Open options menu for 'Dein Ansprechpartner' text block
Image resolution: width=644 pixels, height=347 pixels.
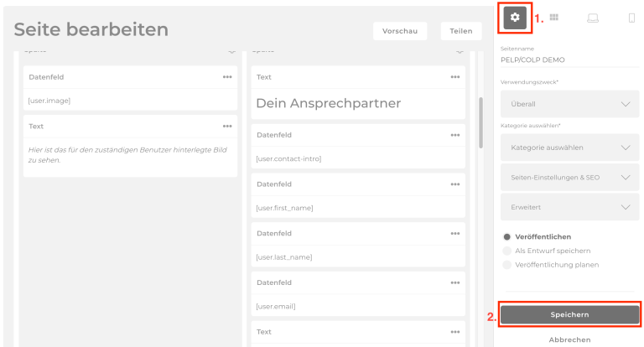455,77
